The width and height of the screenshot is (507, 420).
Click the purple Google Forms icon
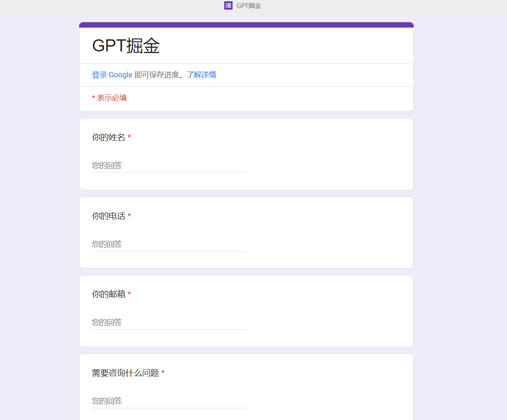point(228,5)
